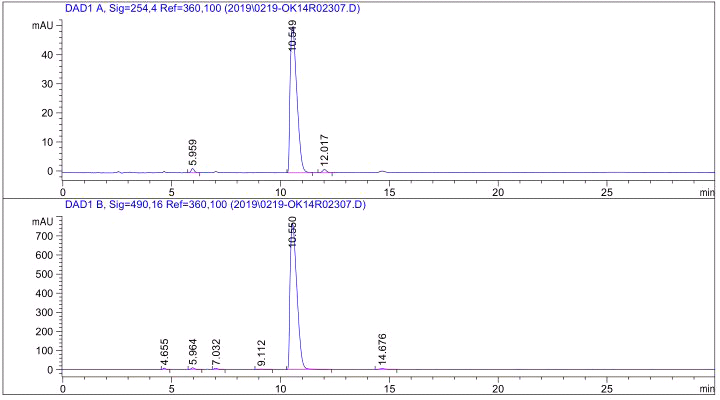Click the 9.112 peak label
Image resolution: width=720 pixels, height=400 pixels.
(261, 353)
